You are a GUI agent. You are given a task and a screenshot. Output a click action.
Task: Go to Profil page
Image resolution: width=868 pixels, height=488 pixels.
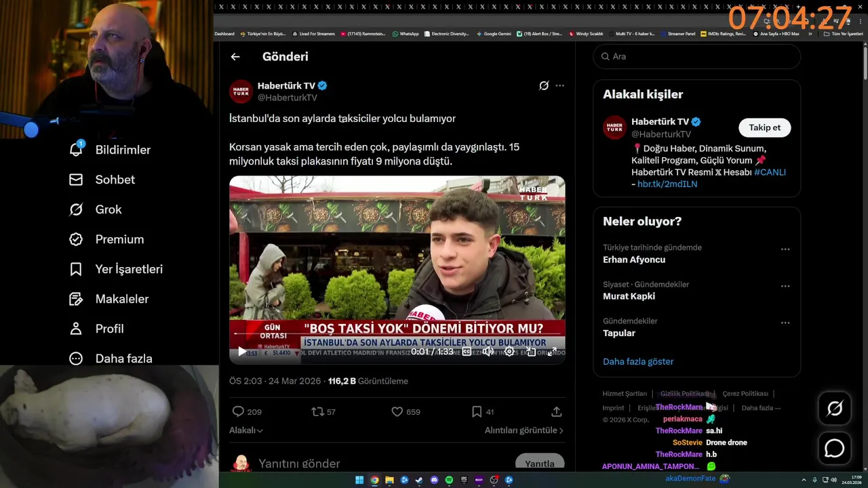tap(96, 329)
